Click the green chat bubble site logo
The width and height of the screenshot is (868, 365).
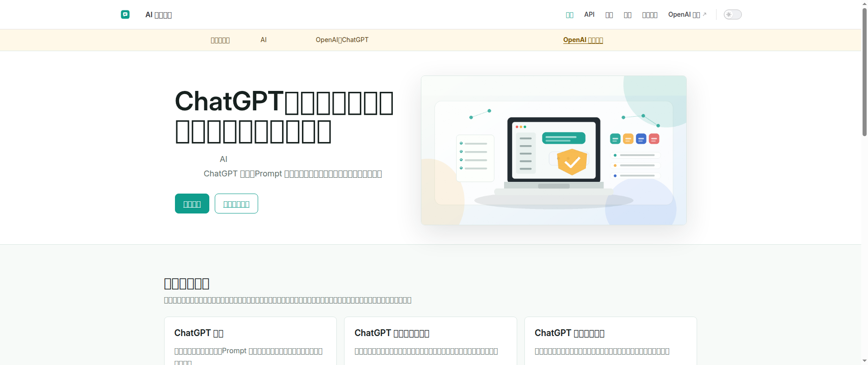(125, 14)
